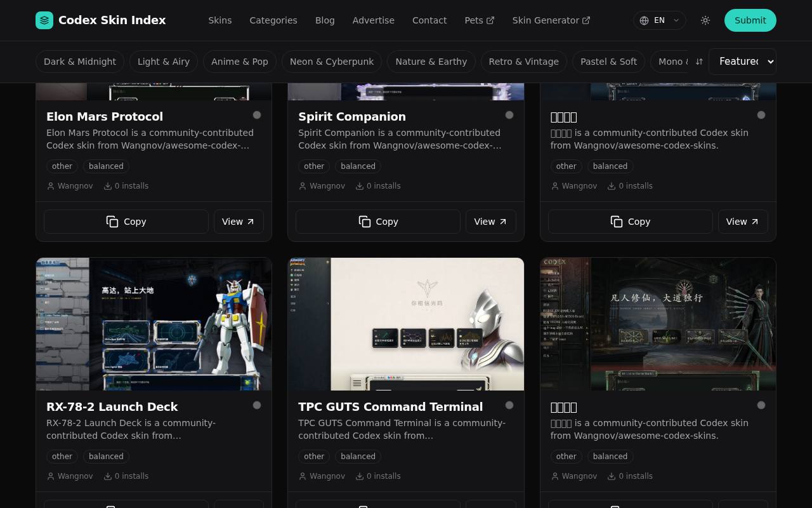
Task: Filter by Dark & Midnight category
Action: [80, 62]
